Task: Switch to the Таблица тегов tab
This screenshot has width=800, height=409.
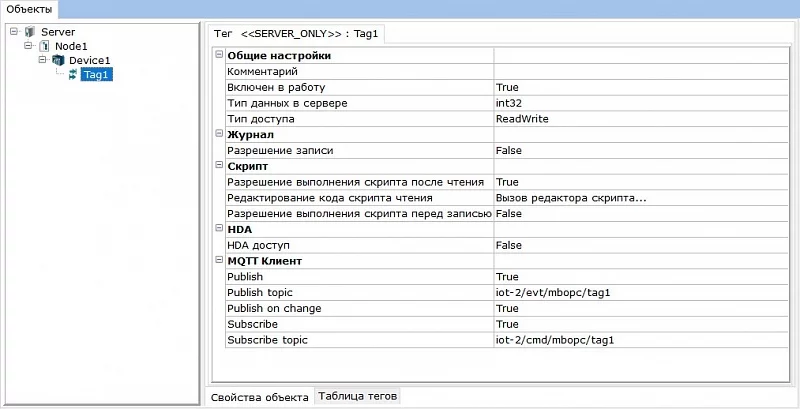Action: pyautogui.click(x=357, y=396)
